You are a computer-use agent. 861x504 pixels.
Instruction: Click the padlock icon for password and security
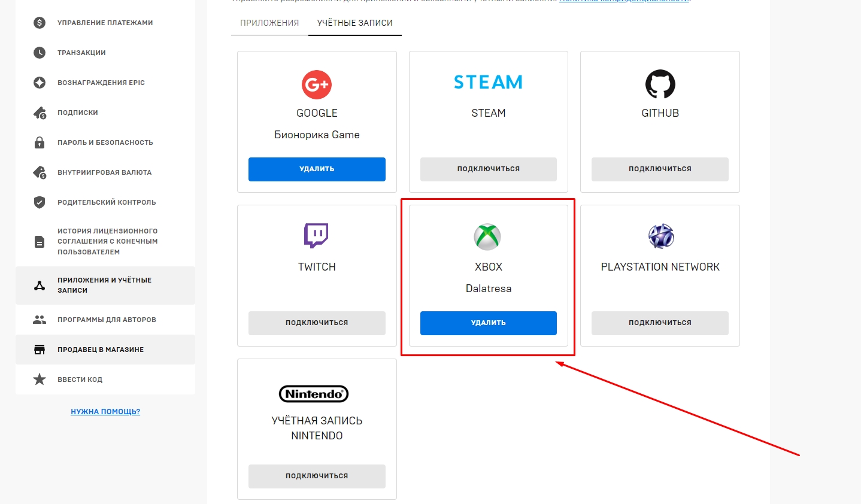point(40,142)
